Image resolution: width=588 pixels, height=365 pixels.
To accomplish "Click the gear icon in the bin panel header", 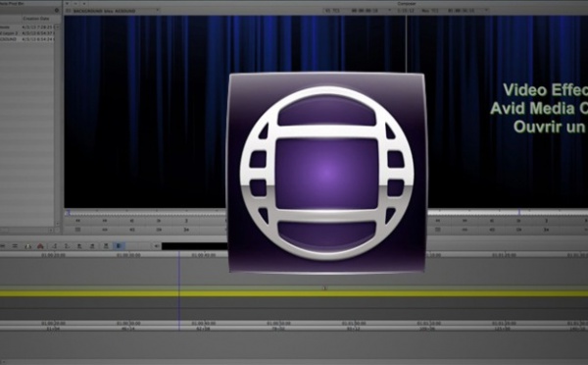I will tap(57, 11).
